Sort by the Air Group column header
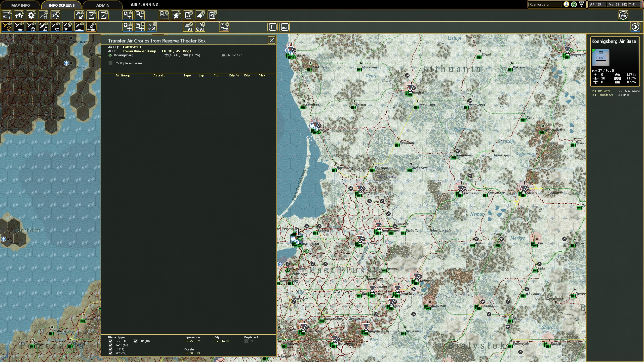This screenshot has width=644, height=362. click(x=123, y=75)
